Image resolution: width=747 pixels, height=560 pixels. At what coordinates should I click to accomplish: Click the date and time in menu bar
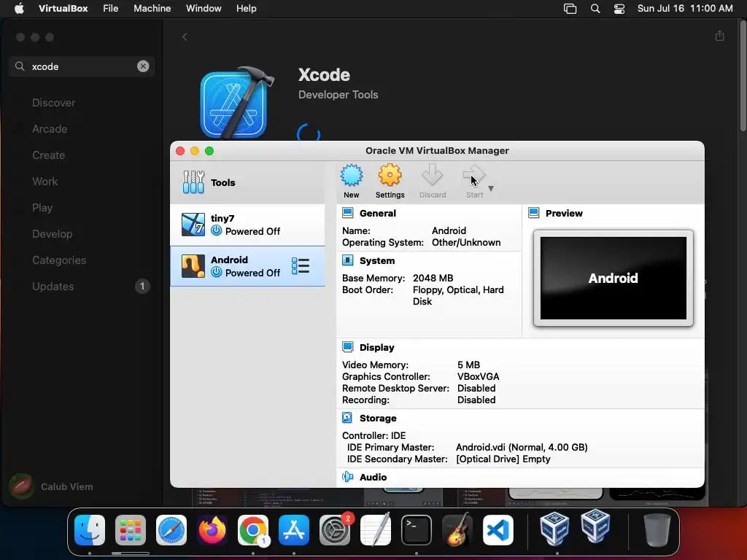tap(685, 9)
